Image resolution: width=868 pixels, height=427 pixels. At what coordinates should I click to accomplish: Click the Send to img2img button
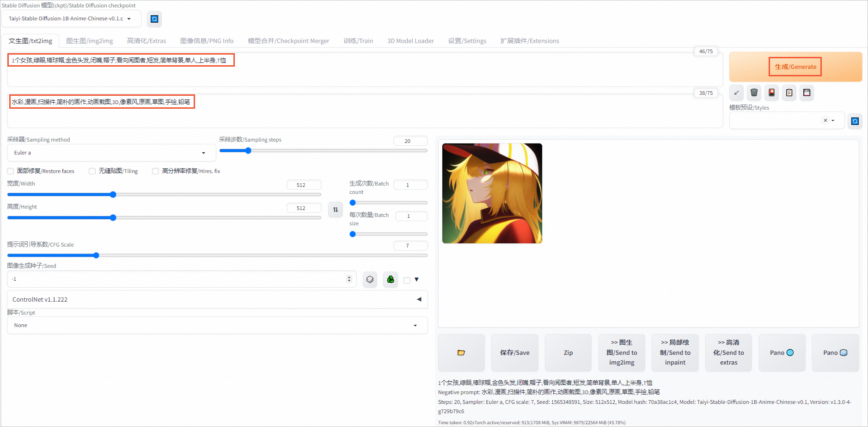pyautogui.click(x=622, y=353)
